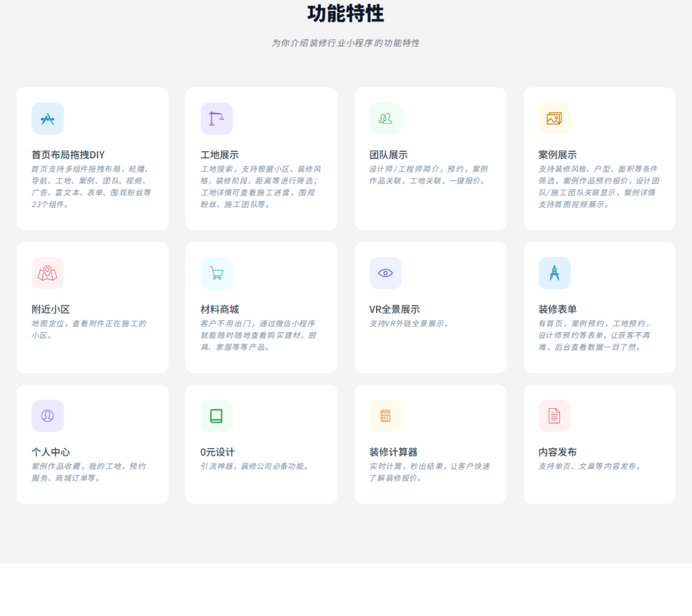Click the calculator icon for 装修计算器
Viewport: 692px width, 616px height.
click(x=386, y=416)
